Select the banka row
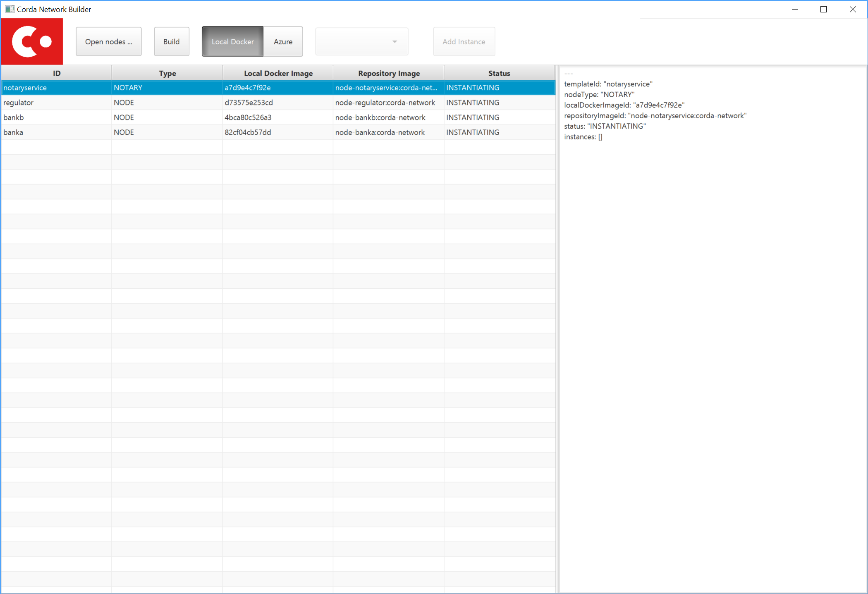Screen dimensions: 868x594 point(278,132)
